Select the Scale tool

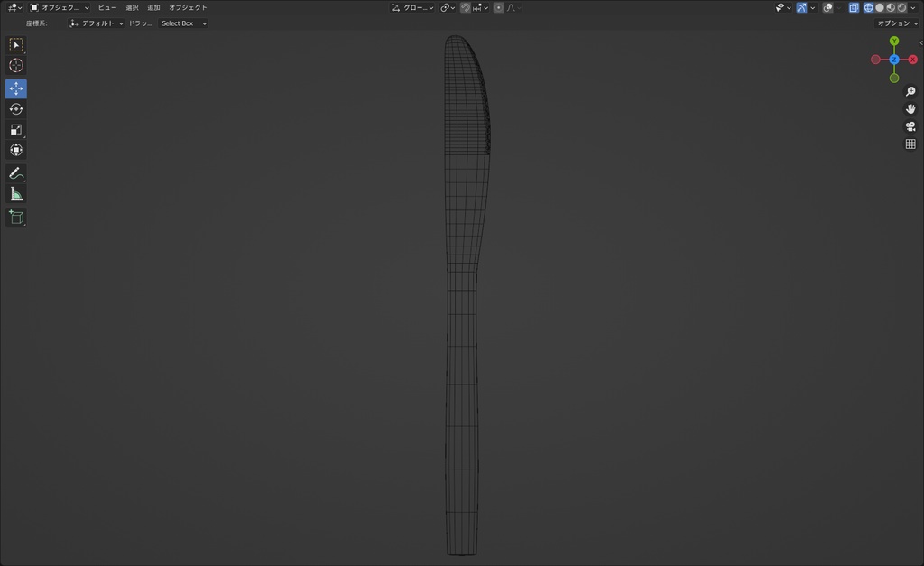pyautogui.click(x=16, y=130)
